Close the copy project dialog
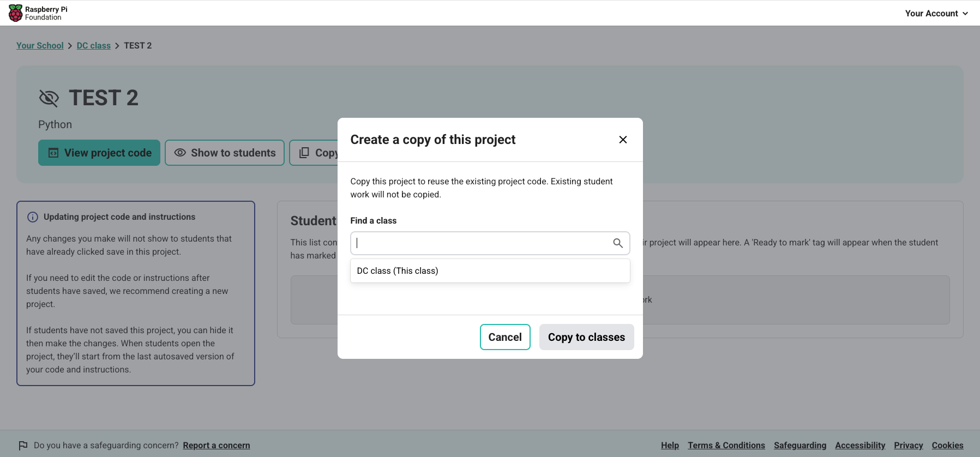 [x=623, y=140]
